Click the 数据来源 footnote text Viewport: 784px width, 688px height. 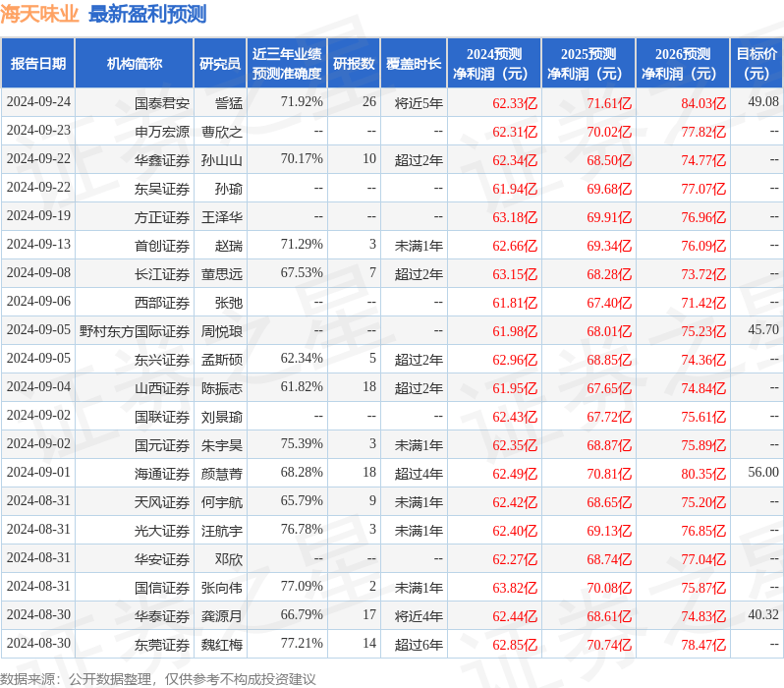(x=158, y=679)
